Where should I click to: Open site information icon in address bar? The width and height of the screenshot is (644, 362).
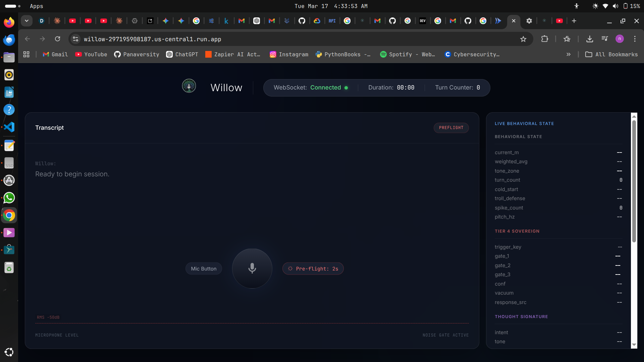point(76,39)
